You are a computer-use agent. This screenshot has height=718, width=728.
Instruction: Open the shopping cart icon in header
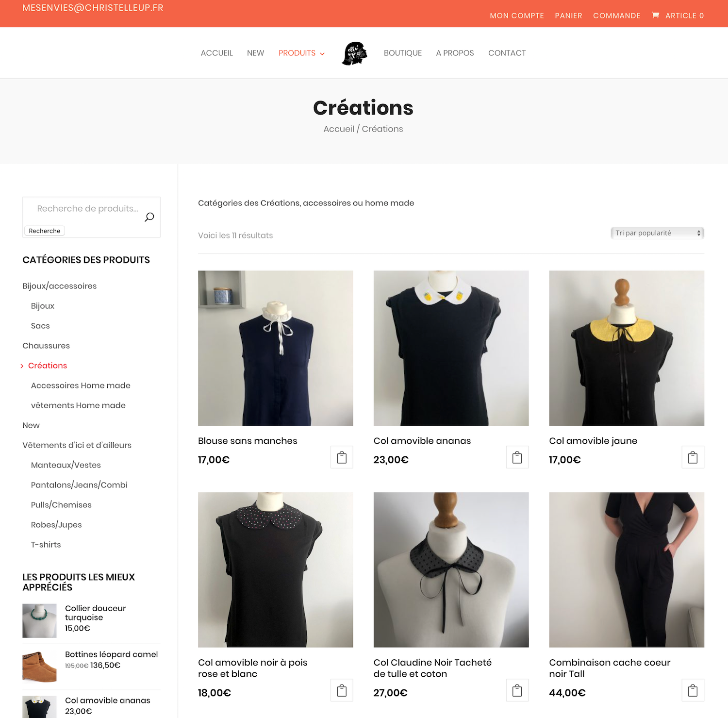[x=656, y=16]
